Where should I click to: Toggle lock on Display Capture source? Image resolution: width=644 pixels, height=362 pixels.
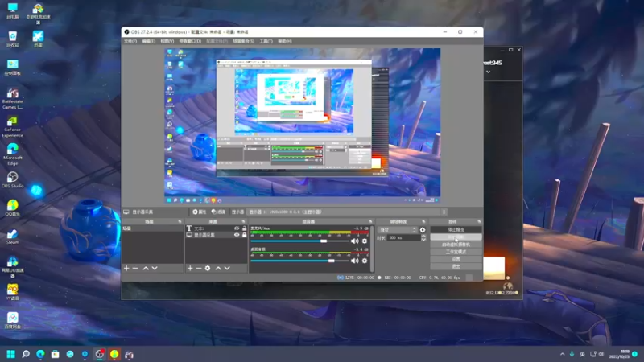[245, 235]
